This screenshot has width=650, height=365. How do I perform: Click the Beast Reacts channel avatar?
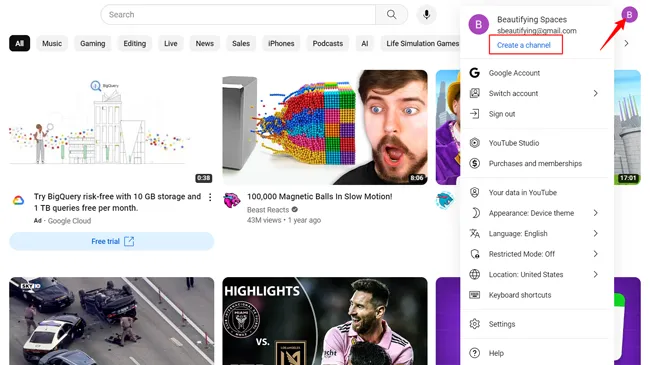(232, 201)
